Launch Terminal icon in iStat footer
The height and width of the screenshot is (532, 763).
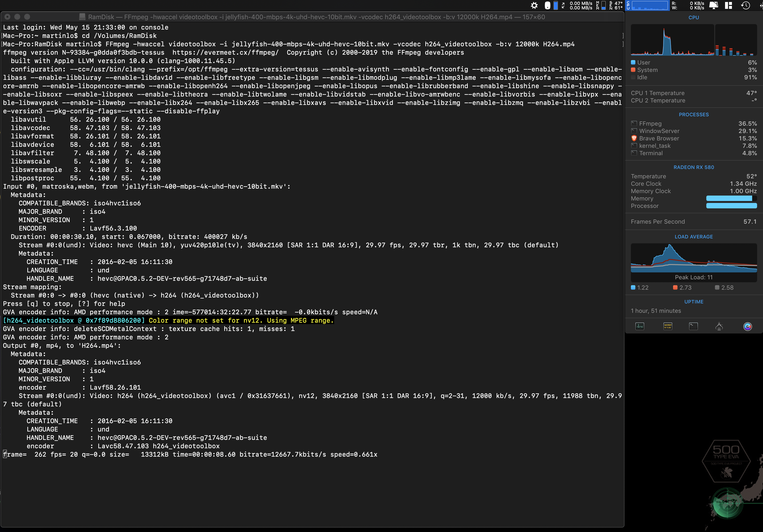[x=694, y=326]
